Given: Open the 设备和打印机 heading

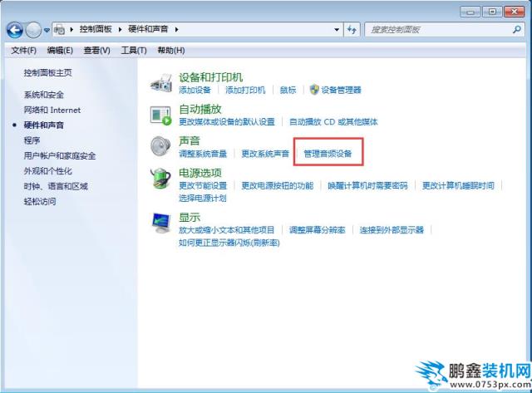Looking at the screenshot, I should pyautogui.click(x=210, y=77).
